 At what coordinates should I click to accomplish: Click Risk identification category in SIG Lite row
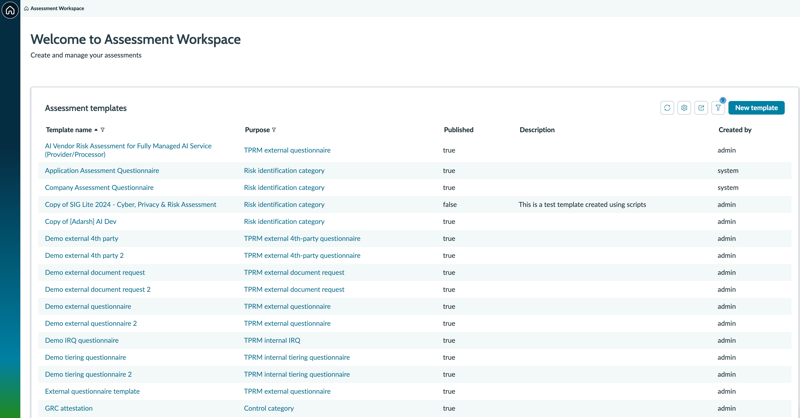284,204
